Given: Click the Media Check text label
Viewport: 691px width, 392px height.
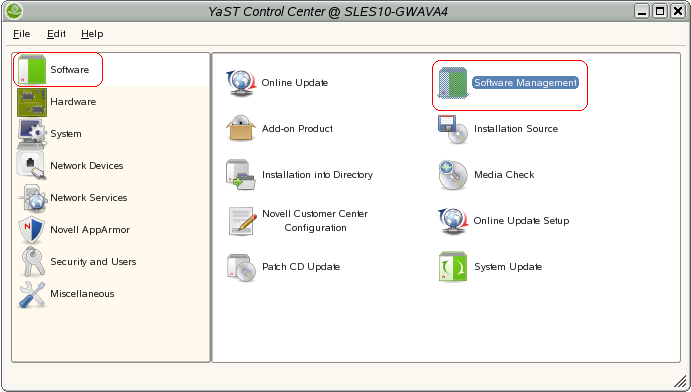Looking at the screenshot, I should pyautogui.click(x=504, y=175).
